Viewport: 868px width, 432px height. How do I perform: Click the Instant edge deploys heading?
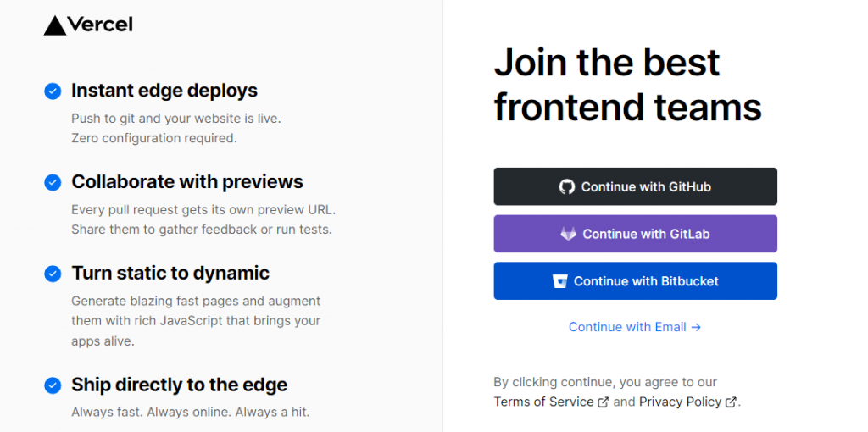[164, 91]
